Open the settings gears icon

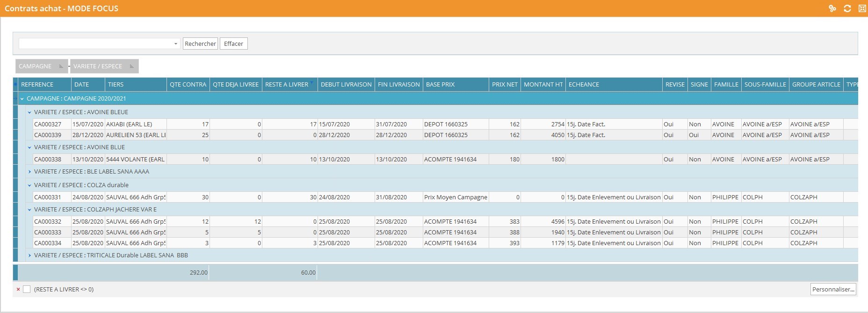(832, 8)
